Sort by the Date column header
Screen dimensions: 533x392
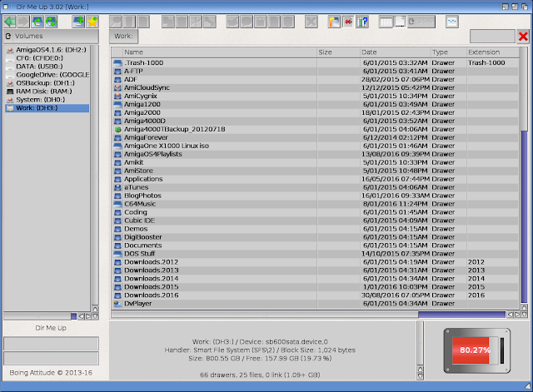pyautogui.click(x=396, y=52)
